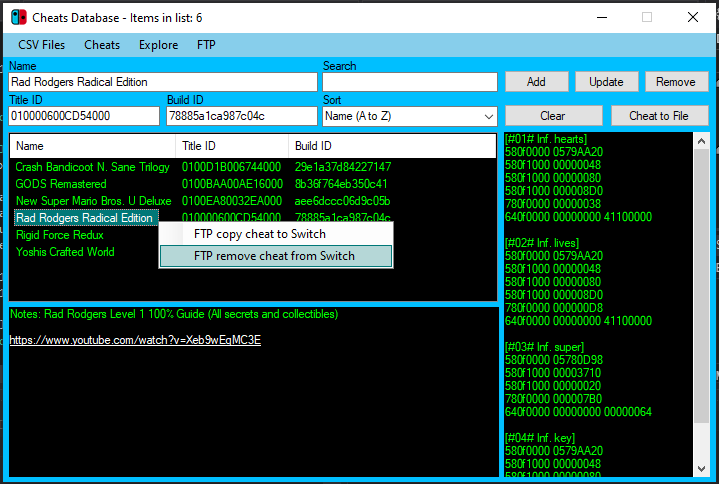
Task: Open the Explore menu
Action: 158,45
